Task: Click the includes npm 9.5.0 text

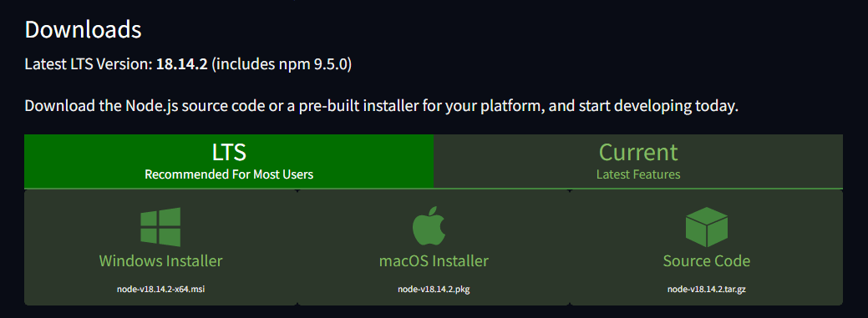Action: [x=282, y=65]
